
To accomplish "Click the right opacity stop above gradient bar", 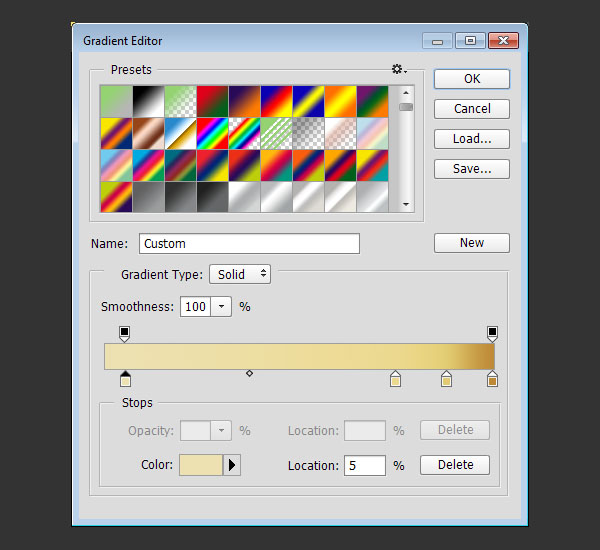I will pos(492,332).
